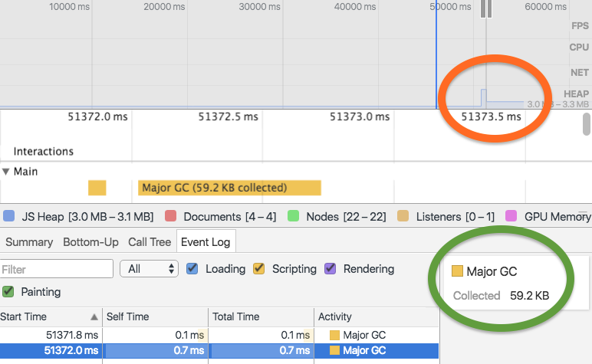Open the All duration filter dropdown

[x=149, y=269]
